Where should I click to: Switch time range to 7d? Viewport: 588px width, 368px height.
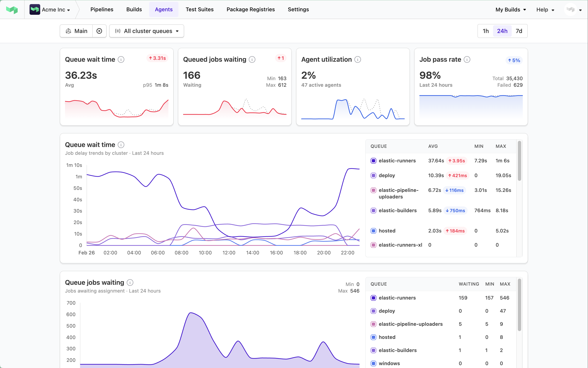pyautogui.click(x=519, y=31)
